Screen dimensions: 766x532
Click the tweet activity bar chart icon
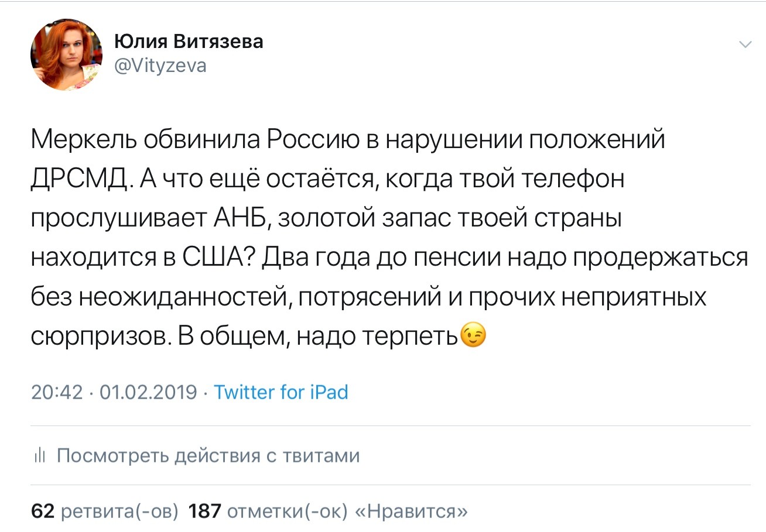(40, 456)
